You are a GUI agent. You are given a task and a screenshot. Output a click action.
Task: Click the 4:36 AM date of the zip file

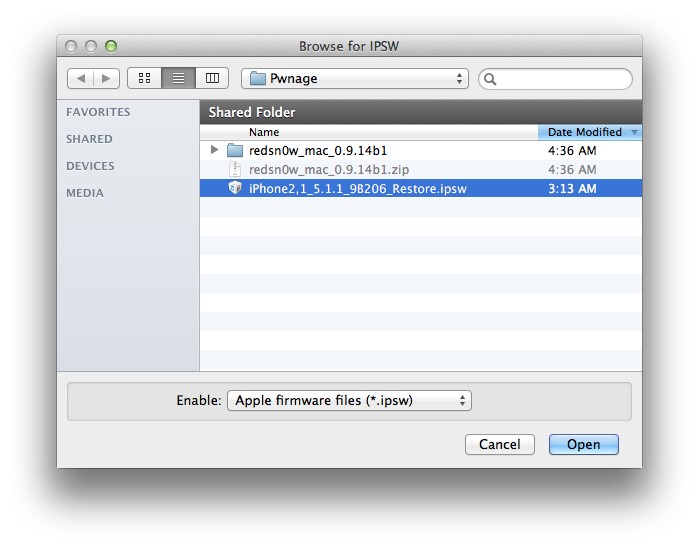point(572,169)
